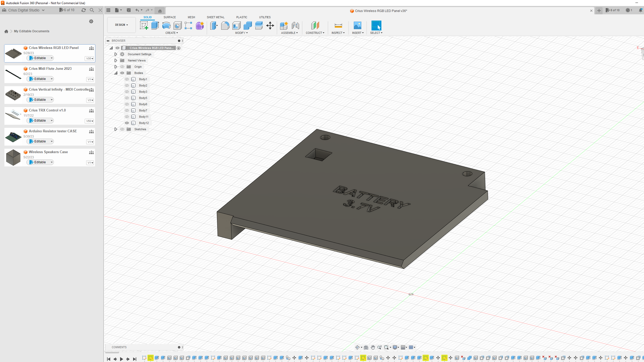
Task: Open Crius Wireless RGB LED Panel file
Action: pyautogui.click(x=53, y=48)
